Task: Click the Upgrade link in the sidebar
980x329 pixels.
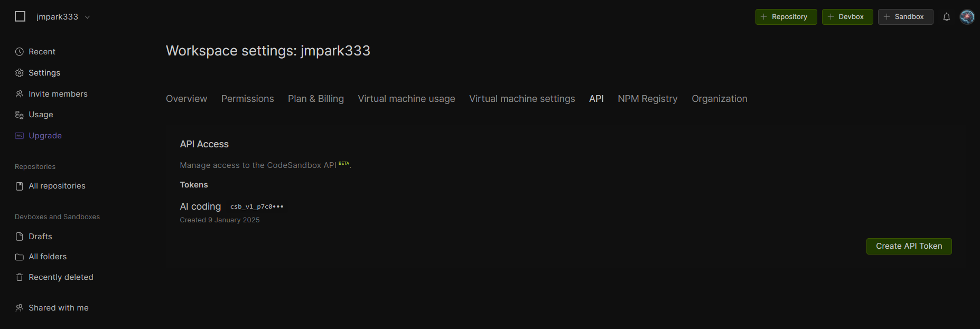Action: (45, 136)
